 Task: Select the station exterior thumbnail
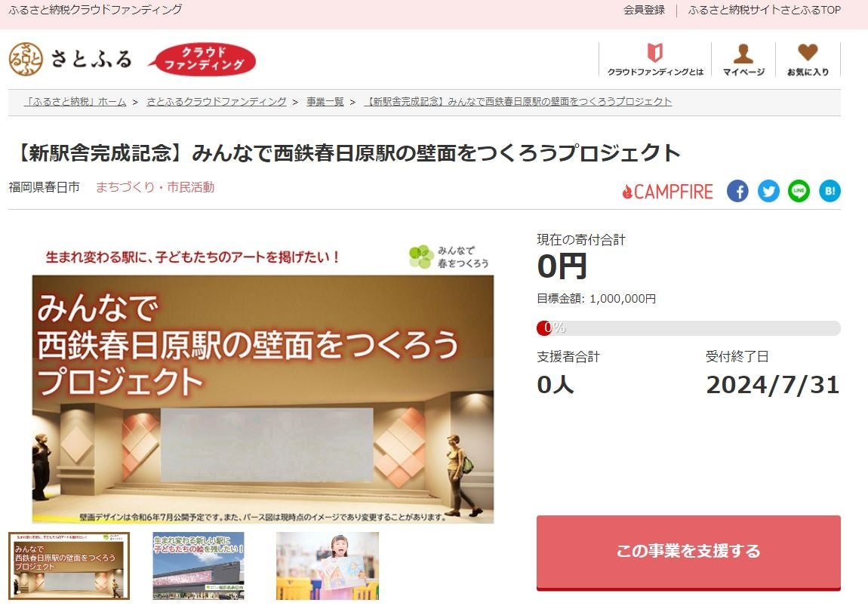[x=199, y=566]
